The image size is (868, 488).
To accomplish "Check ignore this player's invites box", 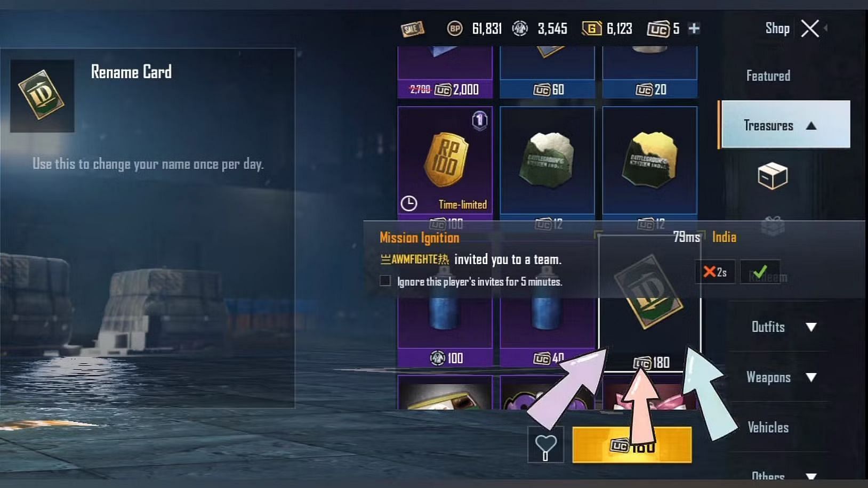I will click(x=385, y=281).
